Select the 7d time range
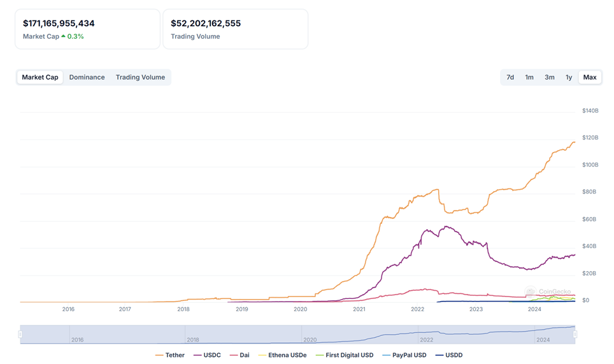Viewport: 614px width, 364px height. coord(510,78)
